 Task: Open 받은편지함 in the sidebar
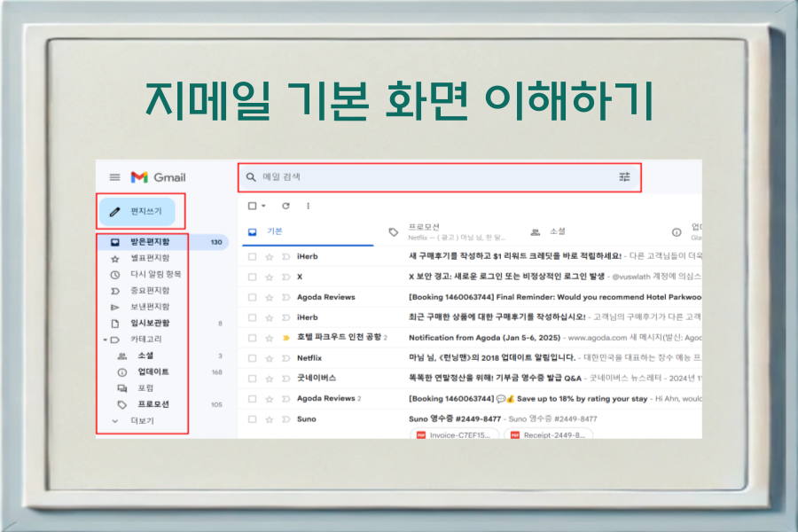click(x=163, y=242)
